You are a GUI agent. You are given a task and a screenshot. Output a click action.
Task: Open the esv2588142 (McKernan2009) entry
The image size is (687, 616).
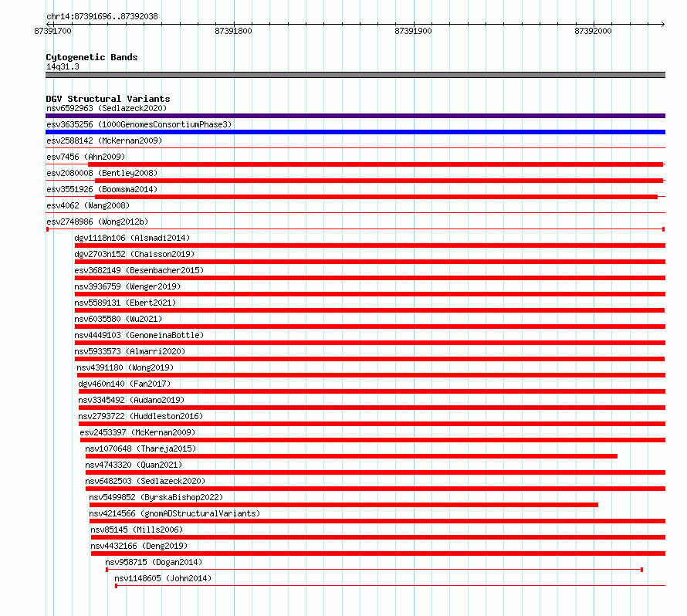coord(104,140)
